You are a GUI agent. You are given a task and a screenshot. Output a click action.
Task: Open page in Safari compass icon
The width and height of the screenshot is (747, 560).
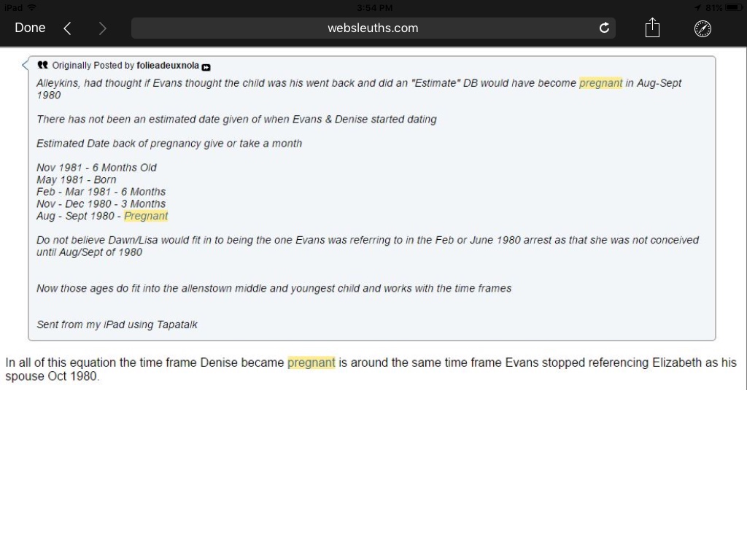[x=703, y=28]
